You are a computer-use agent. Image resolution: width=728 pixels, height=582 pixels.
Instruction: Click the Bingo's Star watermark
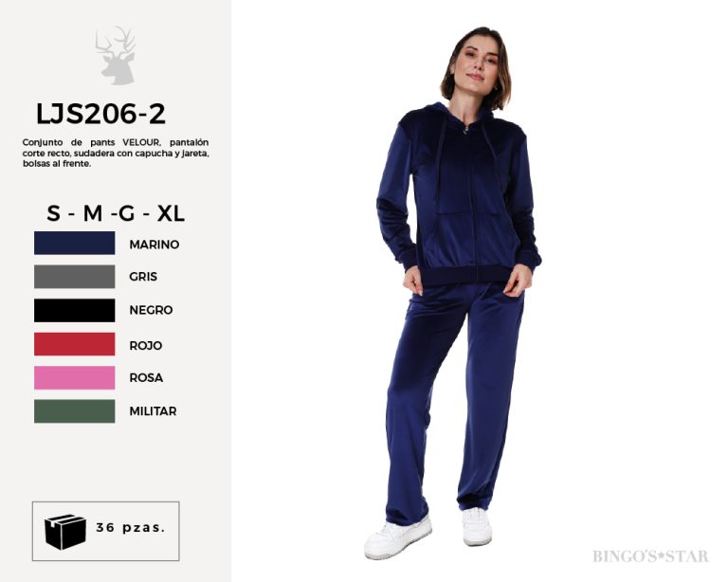click(650, 556)
